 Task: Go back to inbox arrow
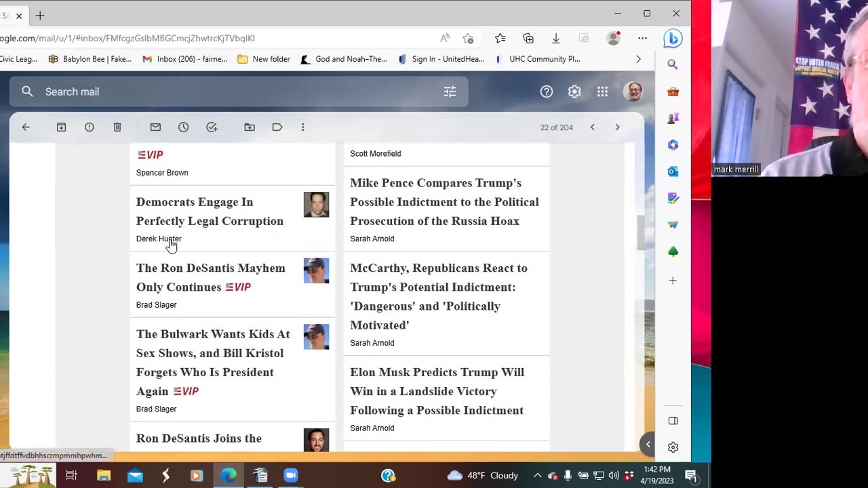click(x=26, y=127)
